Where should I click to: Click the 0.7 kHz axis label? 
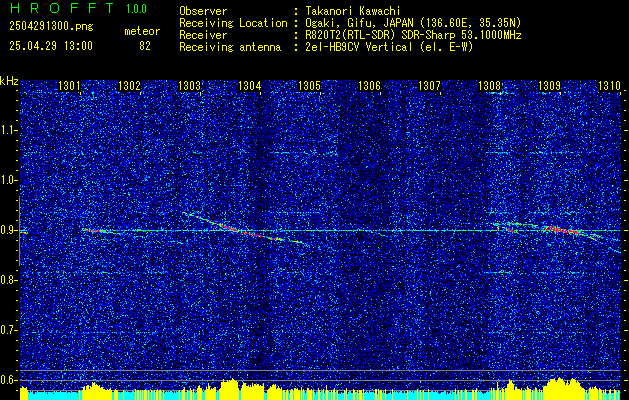click(7, 330)
